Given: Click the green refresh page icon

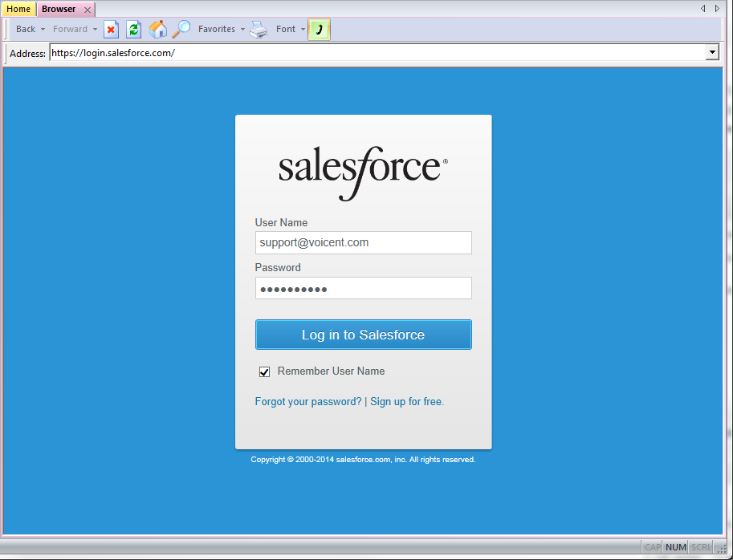Looking at the screenshot, I should 134,30.
